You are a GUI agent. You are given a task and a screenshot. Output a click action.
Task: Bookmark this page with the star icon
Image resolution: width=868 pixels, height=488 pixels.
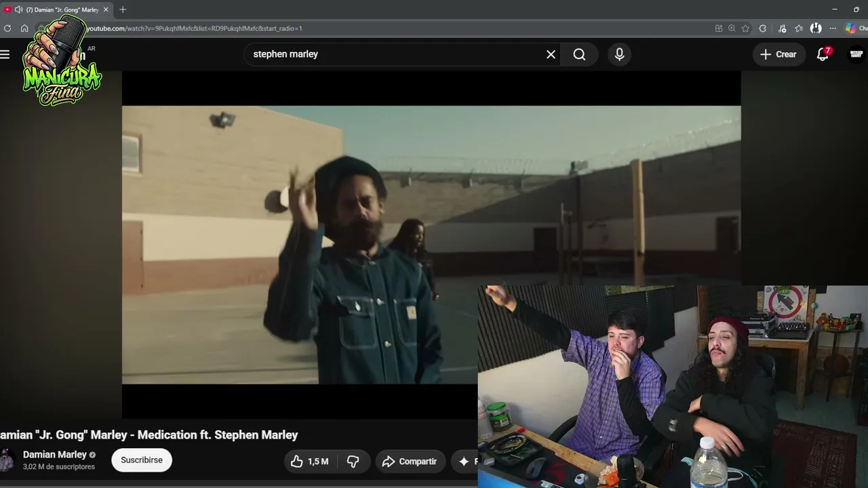(x=746, y=28)
